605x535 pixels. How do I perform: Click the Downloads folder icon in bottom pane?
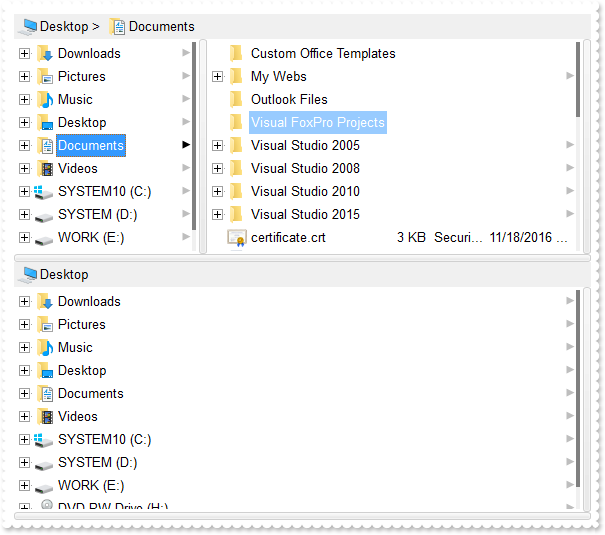(45, 301)
